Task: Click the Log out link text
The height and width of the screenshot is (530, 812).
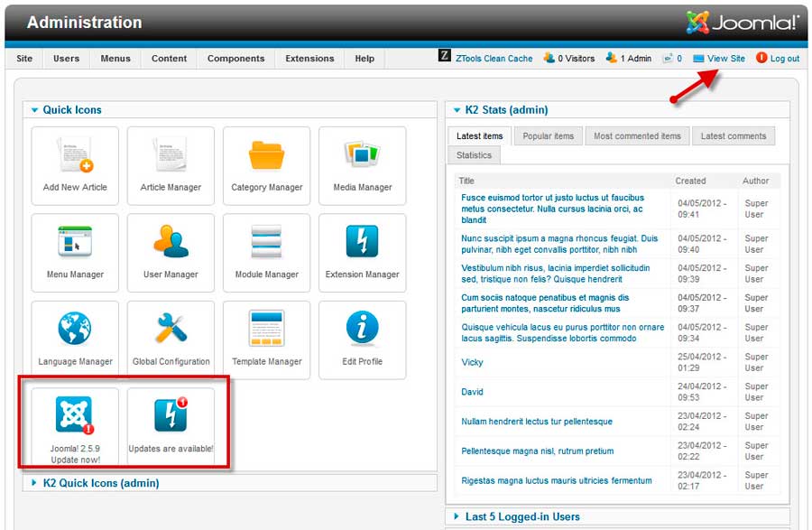Action: click(x=785, y=59)
